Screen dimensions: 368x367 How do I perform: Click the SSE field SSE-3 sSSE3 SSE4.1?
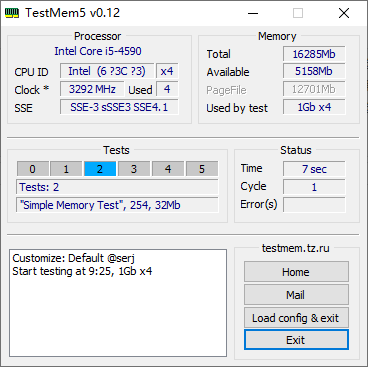click(119, 107)
